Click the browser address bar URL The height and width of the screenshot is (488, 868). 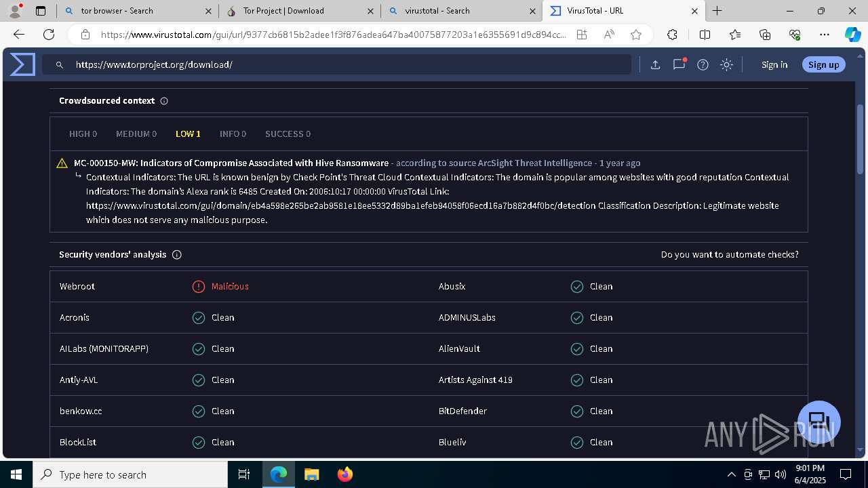(332, 35)
